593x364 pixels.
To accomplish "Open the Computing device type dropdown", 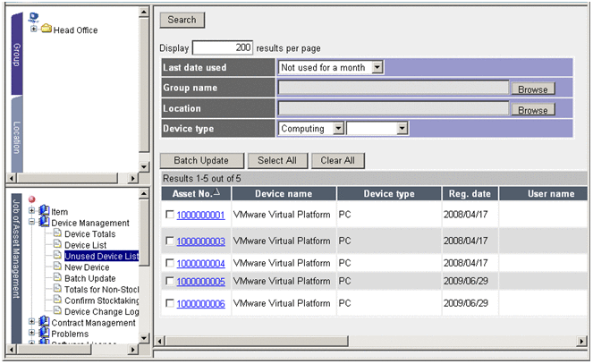I will 338,129.
